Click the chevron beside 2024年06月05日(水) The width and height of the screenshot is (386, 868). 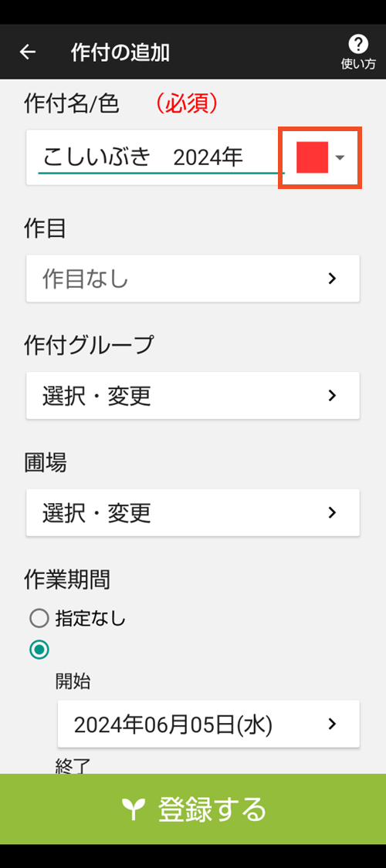pos(332,724)
